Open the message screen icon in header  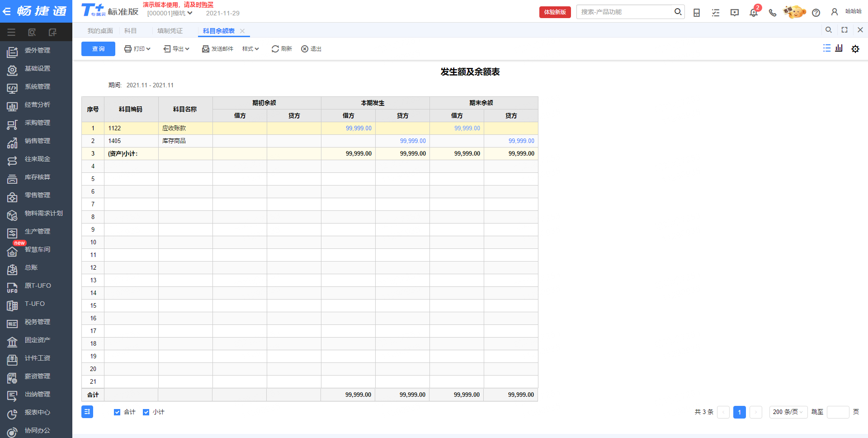735,13
